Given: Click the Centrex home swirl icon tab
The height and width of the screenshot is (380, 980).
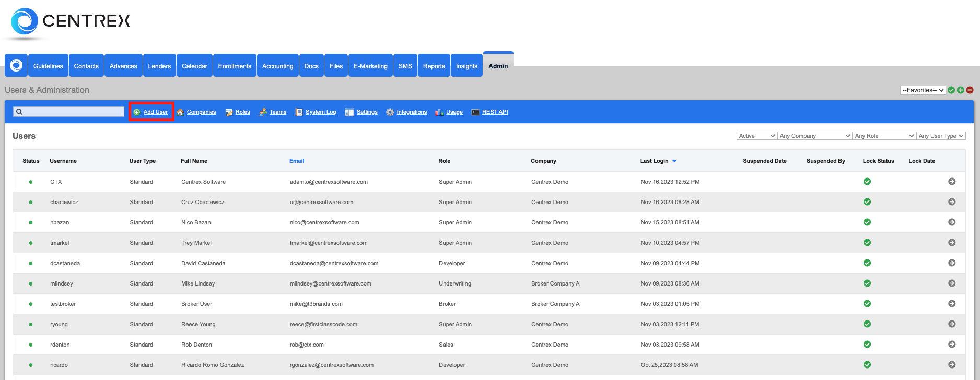Looking at the screenshot, I should point(16,66).
